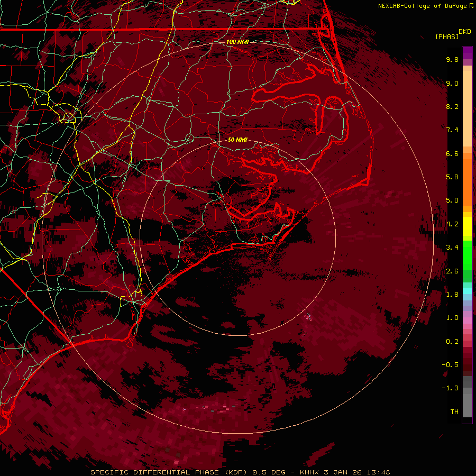Click the 9.8 value on the color scale
476x476 pixels.
point(452,59)
